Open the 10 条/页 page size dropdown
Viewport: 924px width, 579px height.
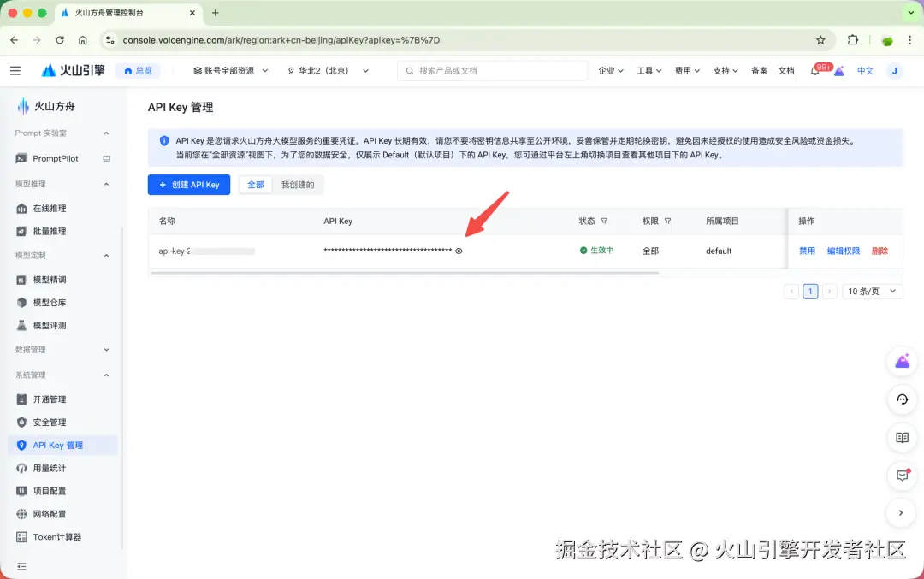pyautogui.click(x=872, y=292)
